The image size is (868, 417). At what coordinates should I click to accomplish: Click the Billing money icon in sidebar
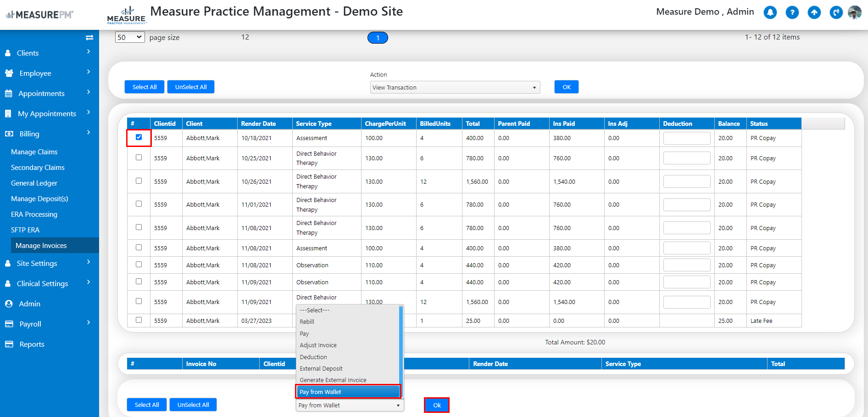point(9,134)
